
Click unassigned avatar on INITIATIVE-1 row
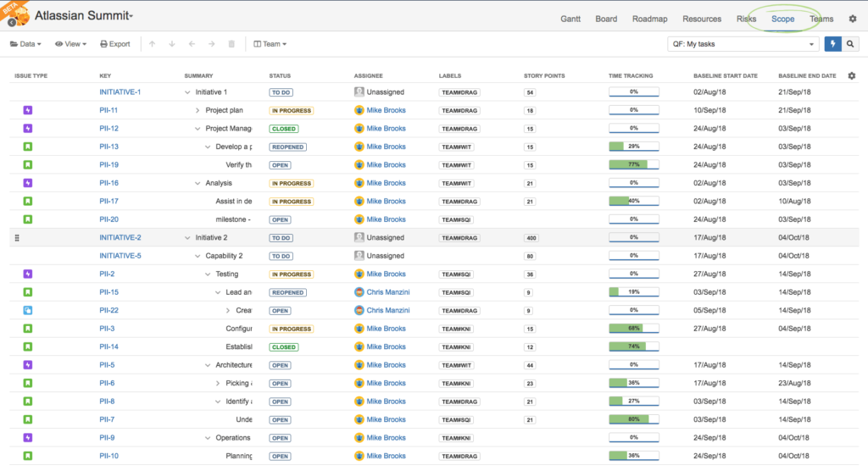(359, 91)
